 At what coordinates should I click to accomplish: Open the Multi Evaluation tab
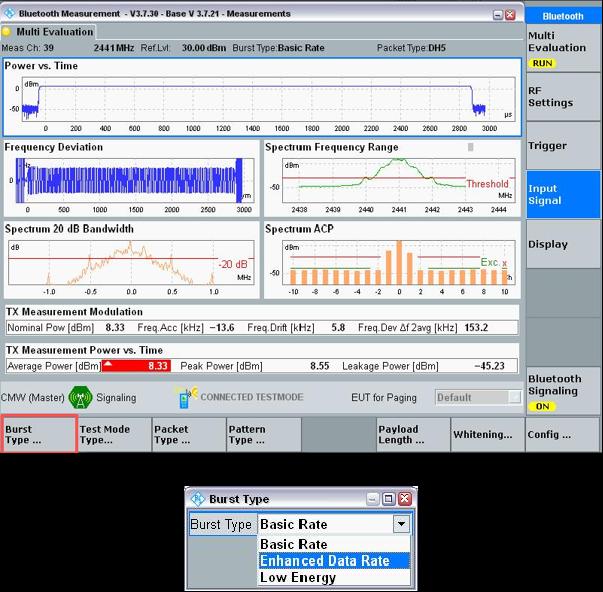48,32
